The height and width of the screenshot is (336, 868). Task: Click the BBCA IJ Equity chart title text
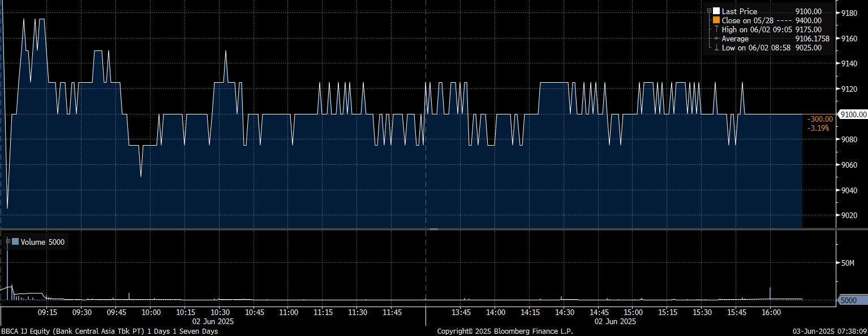pos(109,331)
